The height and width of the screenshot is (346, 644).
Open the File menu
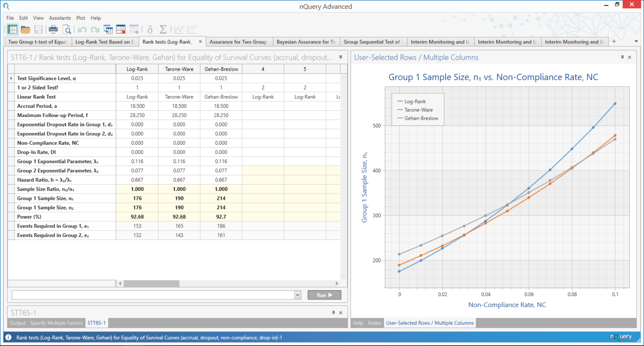tap(10, 18)
